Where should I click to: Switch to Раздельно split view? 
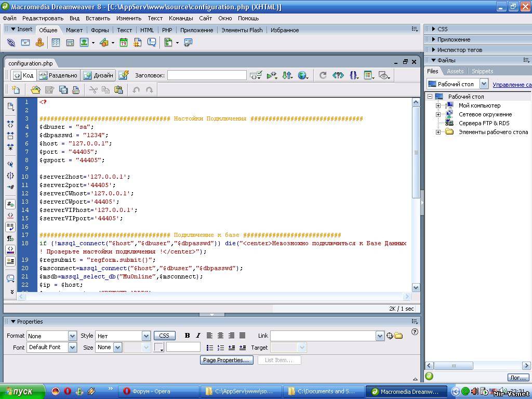58,75
